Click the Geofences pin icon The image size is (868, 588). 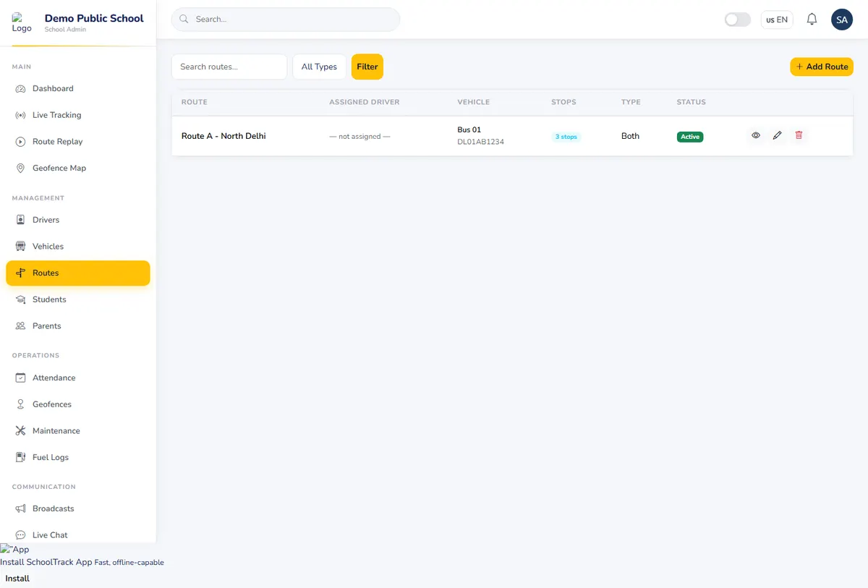pyautogui.click(x=20, y=404)
